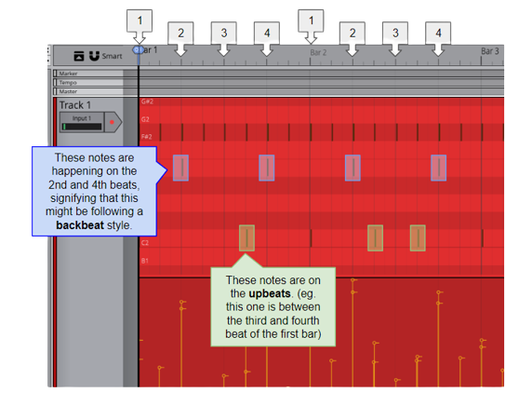The image size is (532, 406).
Task: Click the Track 1 red colour strip
Action: 55,242
